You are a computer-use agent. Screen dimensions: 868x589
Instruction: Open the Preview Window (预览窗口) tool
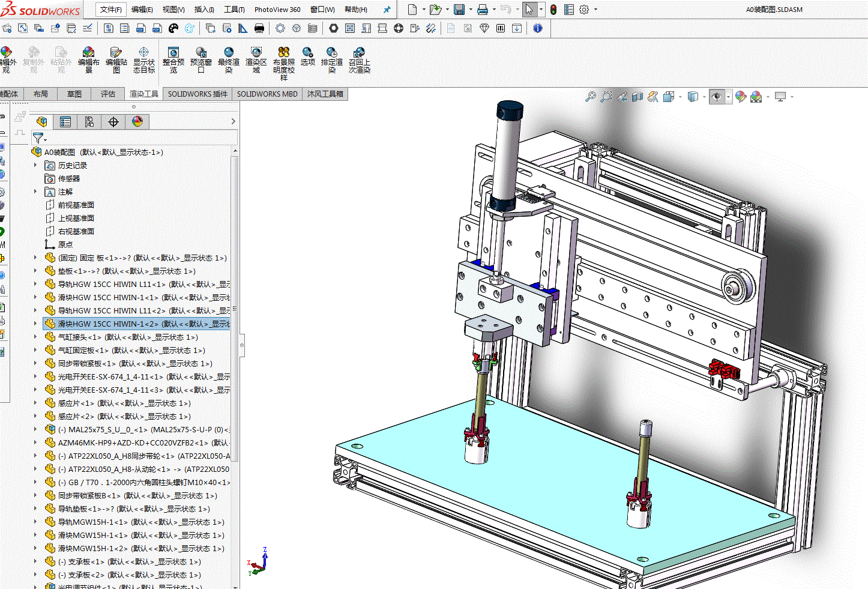(201, 59)
